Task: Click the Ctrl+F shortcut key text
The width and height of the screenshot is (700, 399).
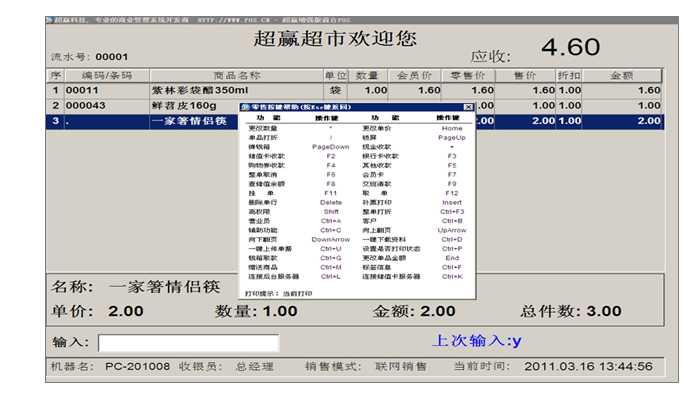Action: click(x=452, y=267)
